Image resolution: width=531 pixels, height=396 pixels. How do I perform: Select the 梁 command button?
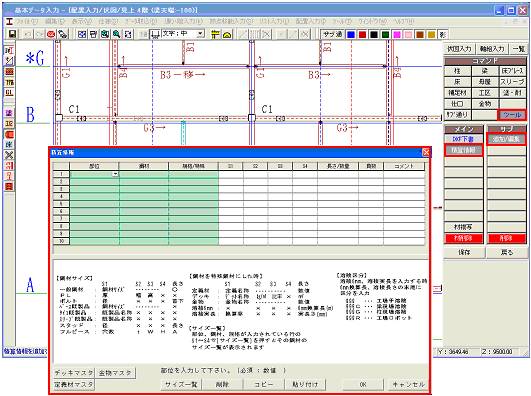coord(485,71)
